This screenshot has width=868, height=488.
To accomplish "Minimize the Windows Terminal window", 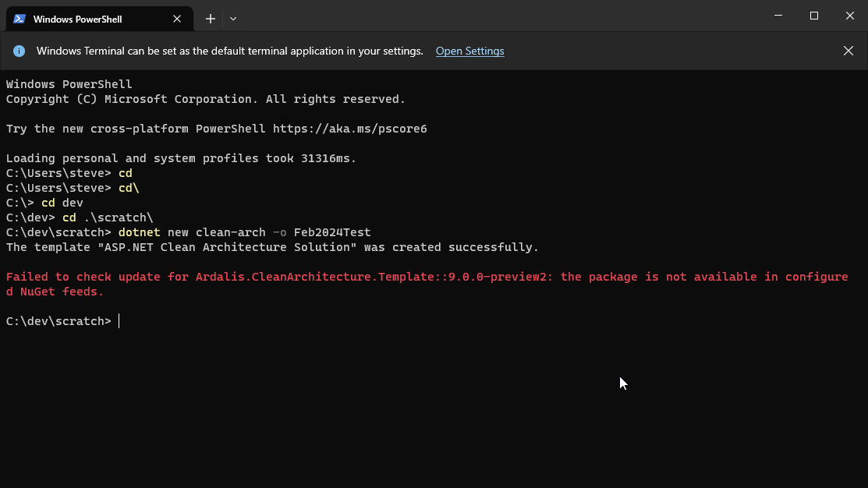I will 778,16.
